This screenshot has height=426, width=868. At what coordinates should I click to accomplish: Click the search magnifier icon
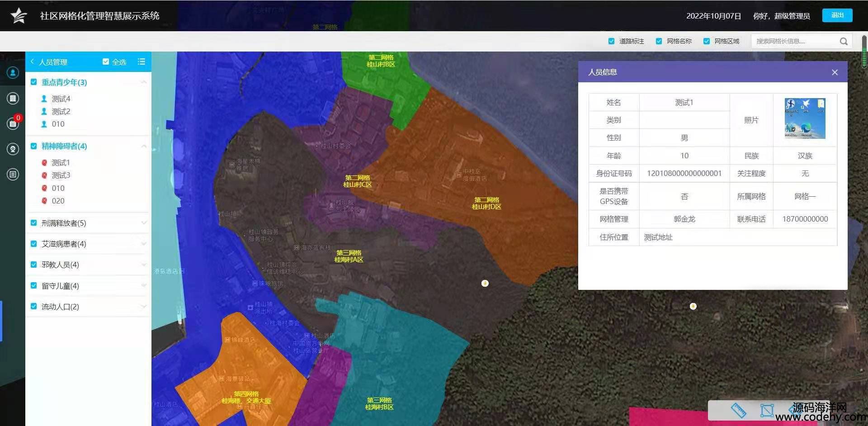pyautogui.click(x=844, y=41)
